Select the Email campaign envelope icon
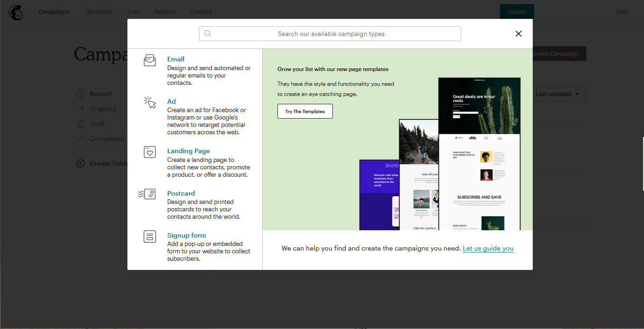This screenshot has width=644, height=329. click(150, 60)
